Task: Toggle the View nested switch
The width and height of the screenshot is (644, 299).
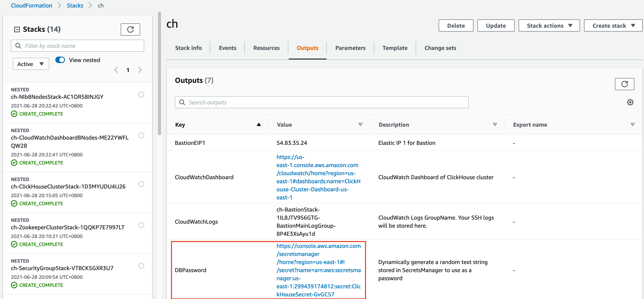Action: 60,60
